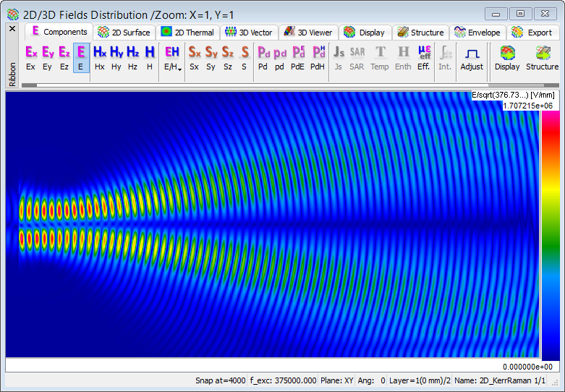
Task: Show the Pd dissipated power field
Action: pos(263,57)
